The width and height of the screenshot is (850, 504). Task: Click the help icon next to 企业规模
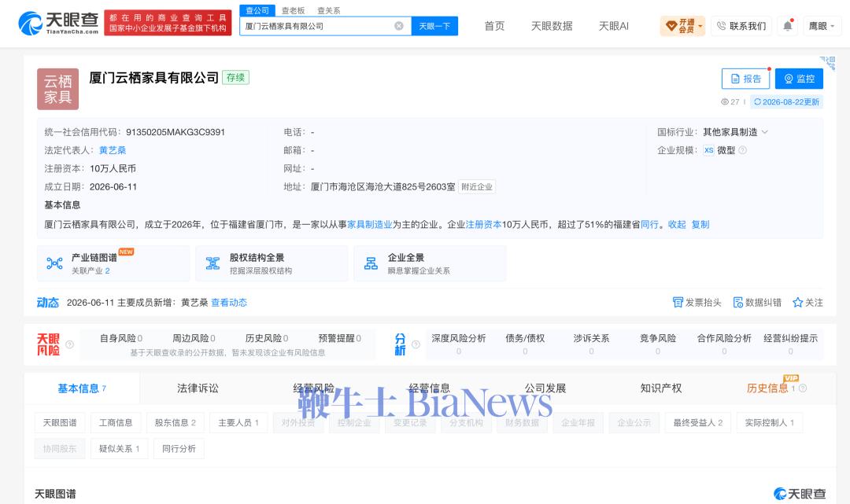[x=743, y=150]
